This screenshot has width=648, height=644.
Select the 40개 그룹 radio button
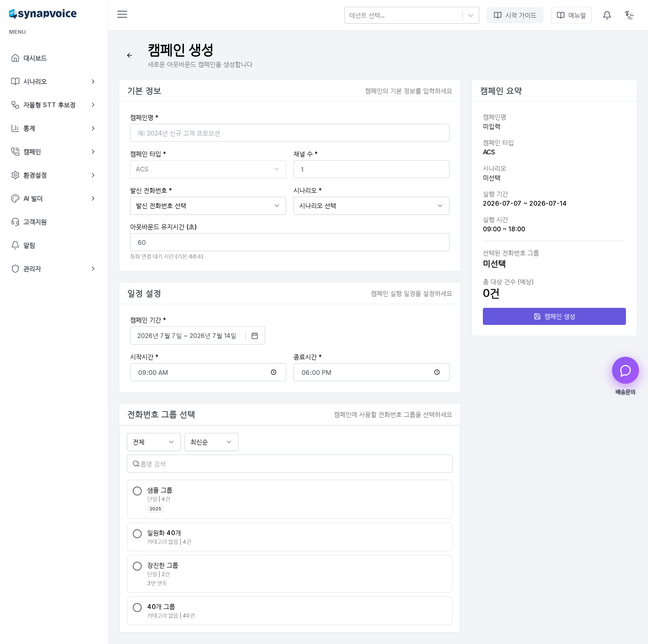click(137, 608)
